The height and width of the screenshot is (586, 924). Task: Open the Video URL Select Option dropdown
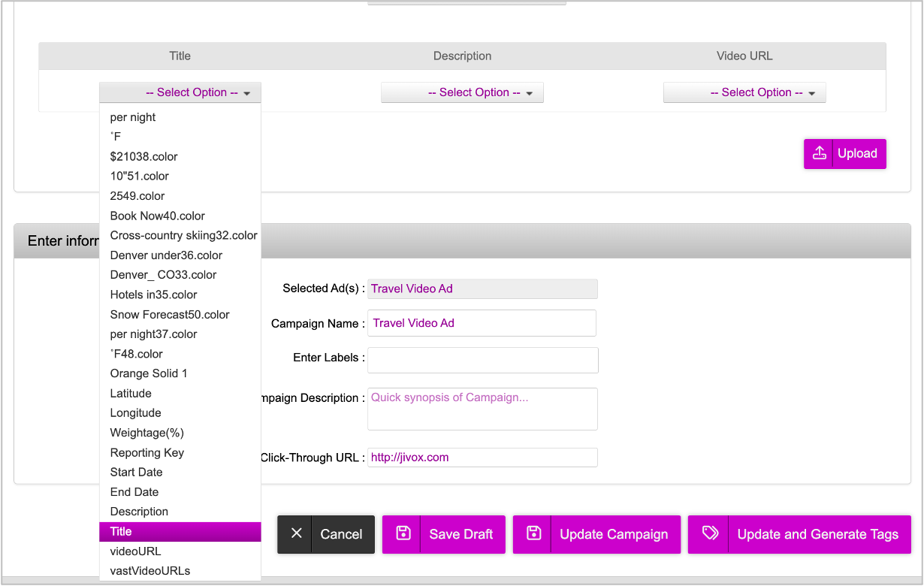click(744, 92)
